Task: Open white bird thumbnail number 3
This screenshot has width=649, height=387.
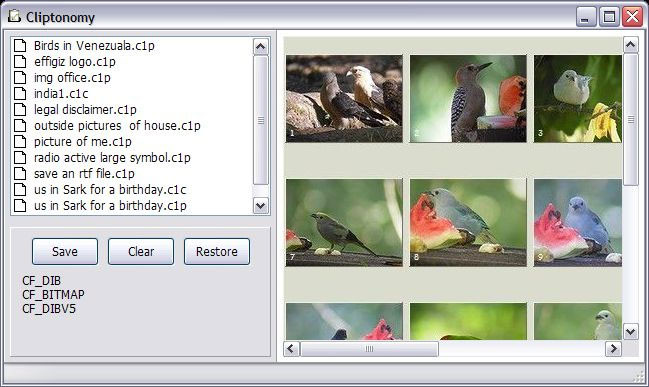Action: pos(578,99)
